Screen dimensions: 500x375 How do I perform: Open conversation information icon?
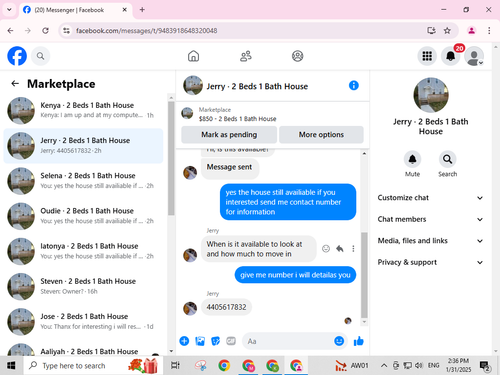[353, 86]
